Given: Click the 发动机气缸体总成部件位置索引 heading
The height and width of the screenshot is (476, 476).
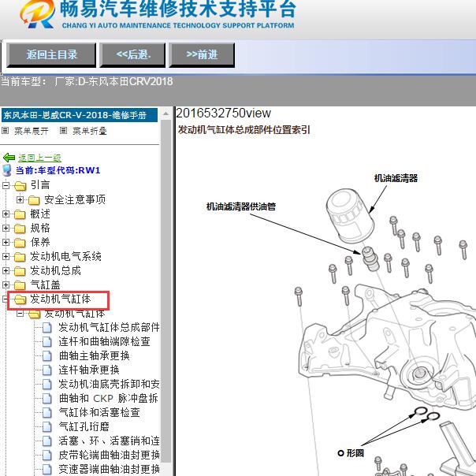Looking at the screenshot, I should [x=244, y=129].
